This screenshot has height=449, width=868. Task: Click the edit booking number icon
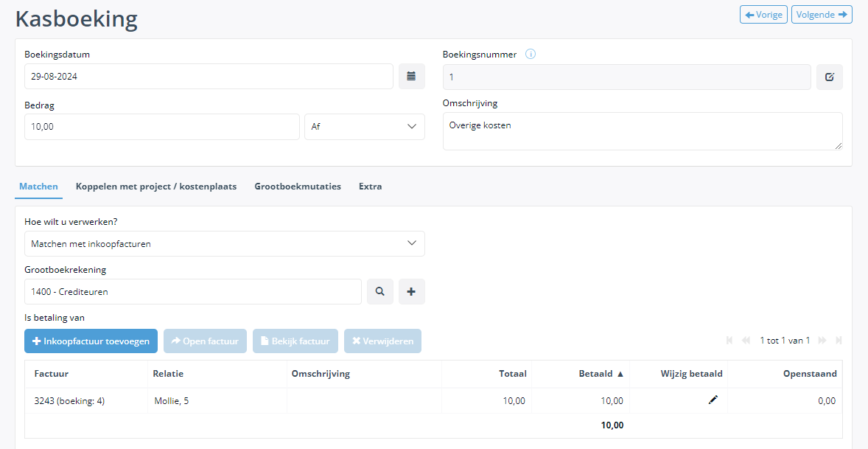tap(829, 77)
